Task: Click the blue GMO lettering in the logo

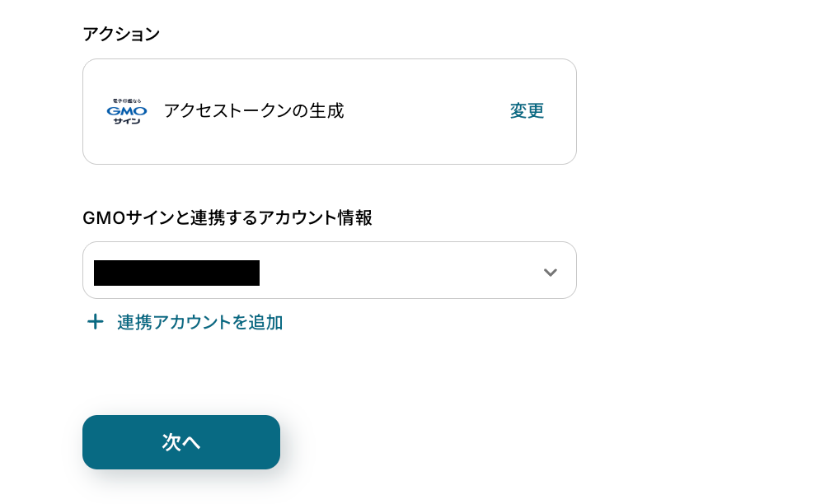Action: pos(127,110)
